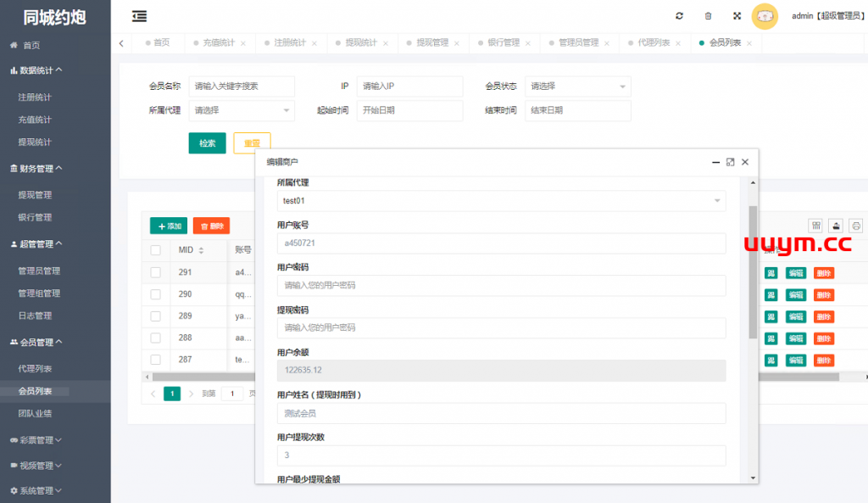Click the 用户密码 input field

click(x=501, y=285)
